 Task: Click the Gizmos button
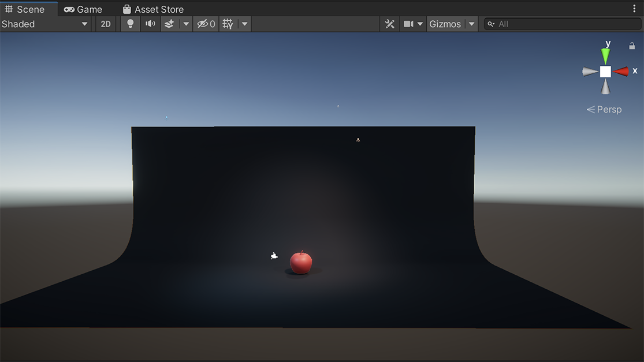(445, 24)
